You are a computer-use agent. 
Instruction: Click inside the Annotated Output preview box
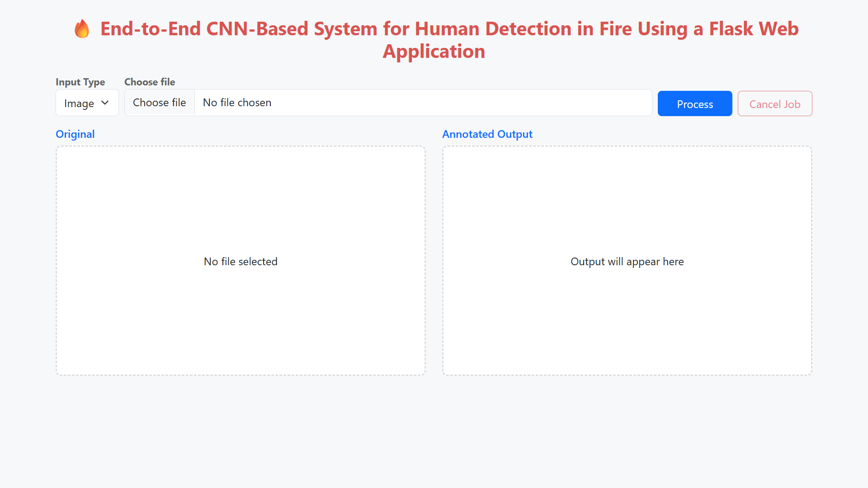click(627, 203)
